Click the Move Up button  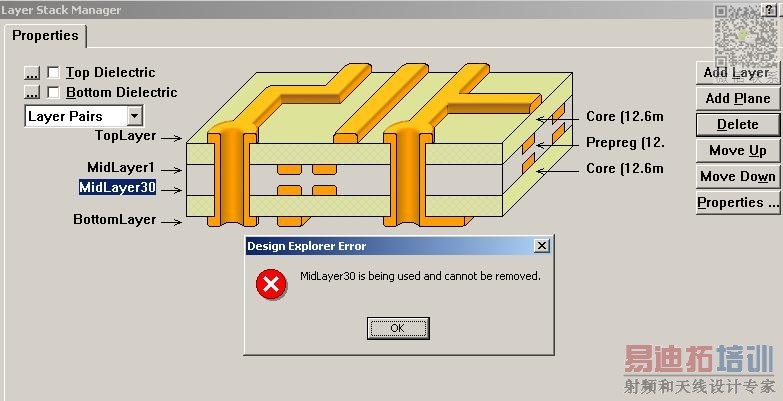[x=737, y=150]
